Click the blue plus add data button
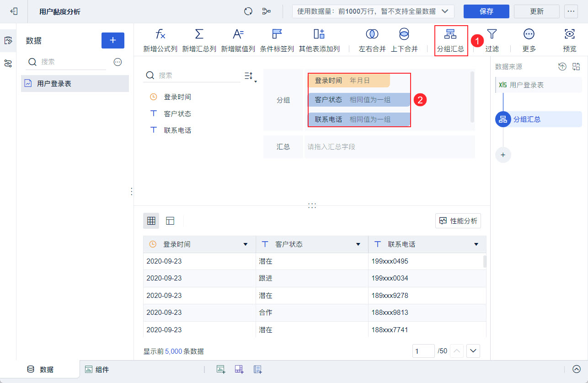This screenshot has width=588, height=383. pyautogui.click(x=113, y=40)
